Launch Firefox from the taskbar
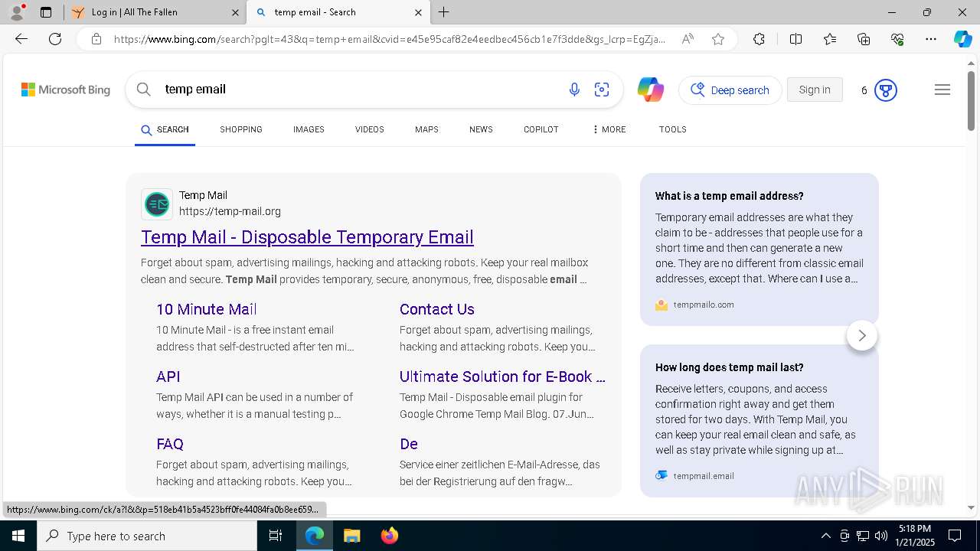The height and width of the screenshot is (551, 980). pos(389,536)
